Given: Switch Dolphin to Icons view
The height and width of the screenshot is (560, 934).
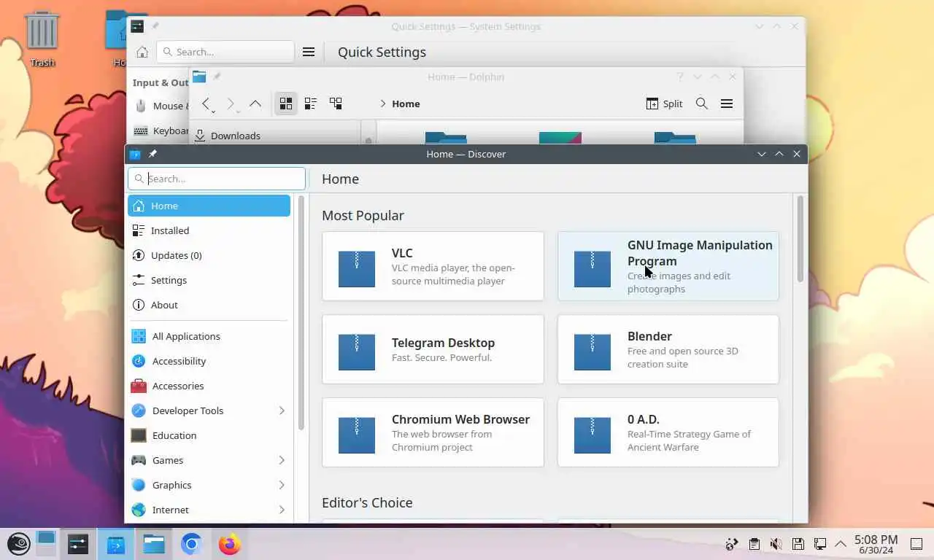Looking at the screenshot, I should click(286, 104).
